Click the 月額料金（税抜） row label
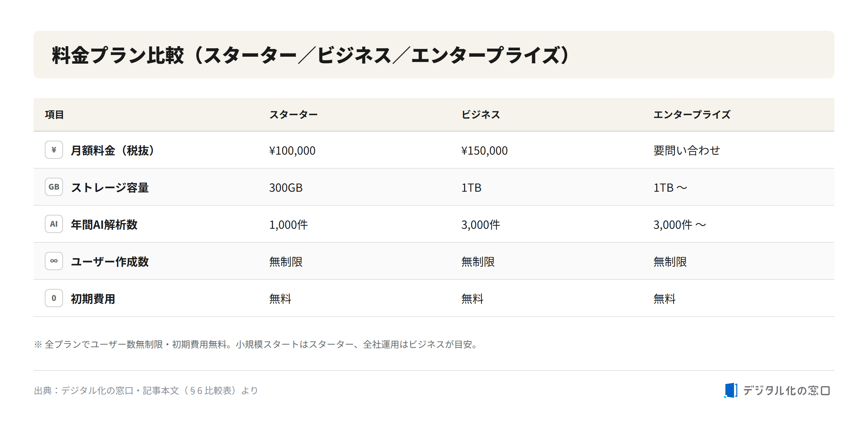 [112, 150]
